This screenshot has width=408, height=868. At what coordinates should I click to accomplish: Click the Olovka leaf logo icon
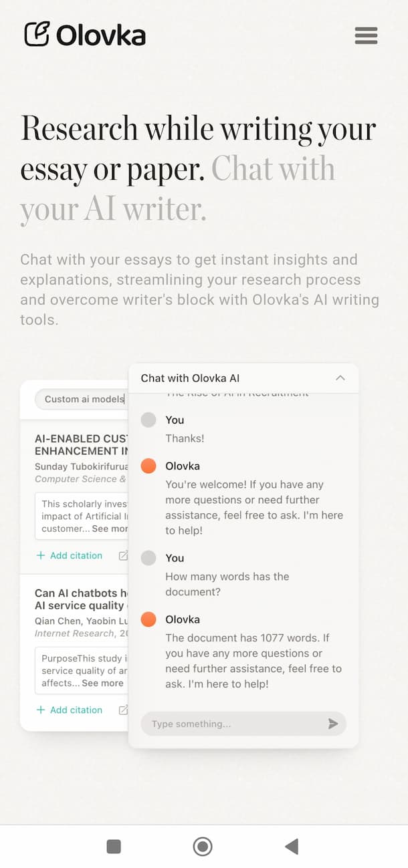pos(37,35)
